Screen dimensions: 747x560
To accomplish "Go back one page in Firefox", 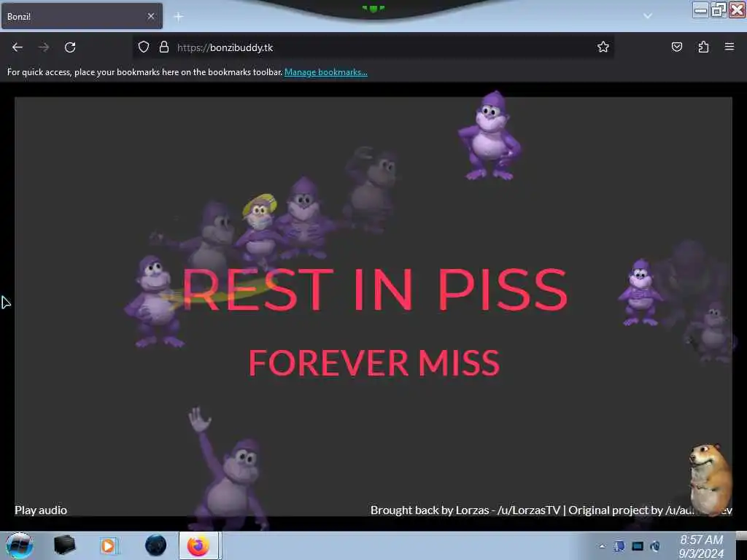I will coord(18,47).
